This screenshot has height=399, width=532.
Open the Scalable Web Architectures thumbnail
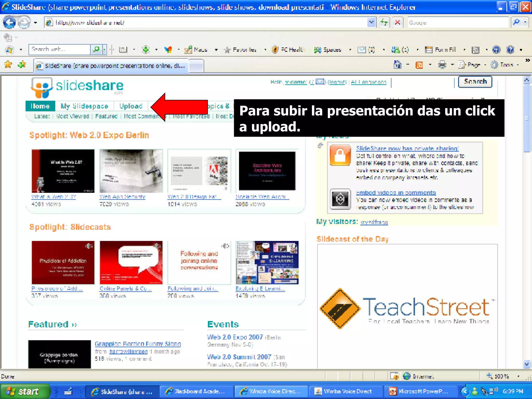(x=267, y=171)
